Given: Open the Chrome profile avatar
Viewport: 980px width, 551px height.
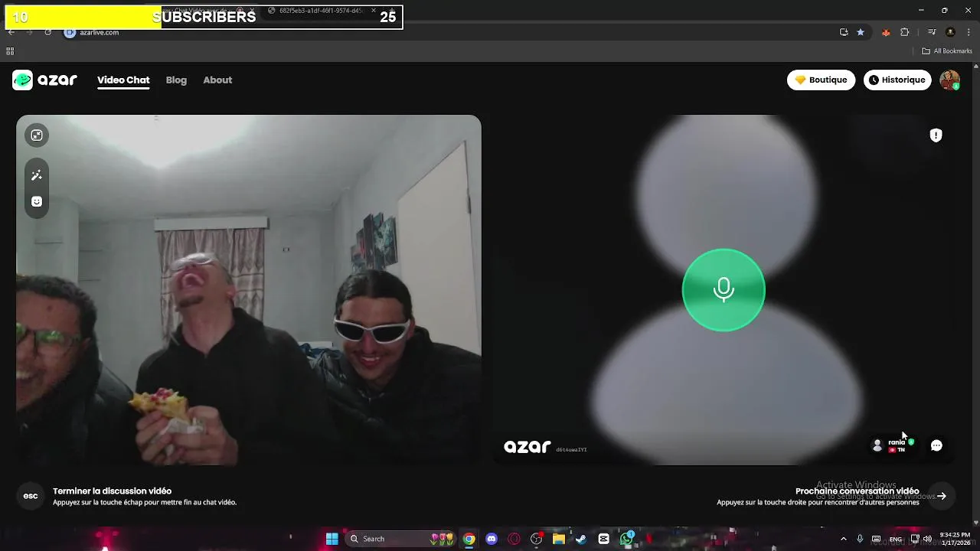Looking at the screenshot, I should coord(950,32).
